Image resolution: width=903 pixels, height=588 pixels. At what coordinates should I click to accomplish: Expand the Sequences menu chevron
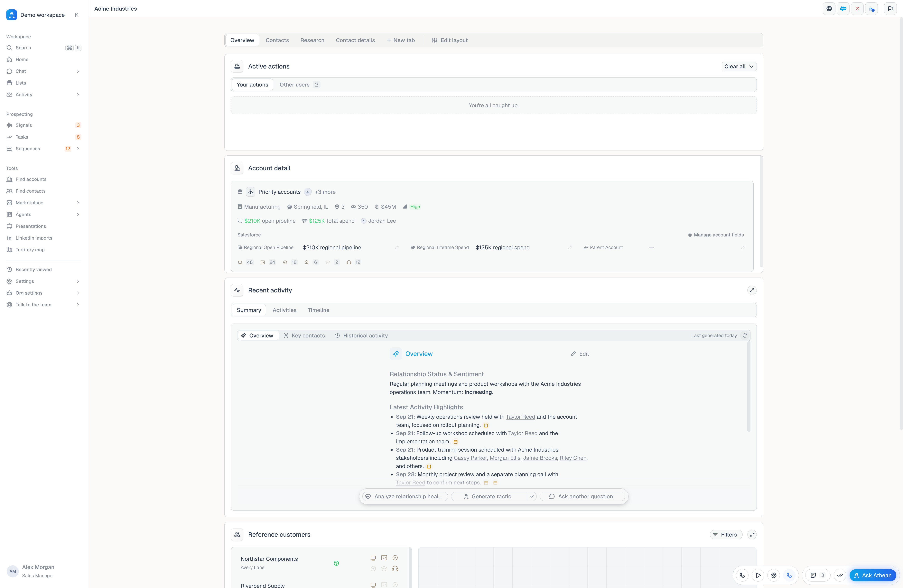(x=78, y=149)
